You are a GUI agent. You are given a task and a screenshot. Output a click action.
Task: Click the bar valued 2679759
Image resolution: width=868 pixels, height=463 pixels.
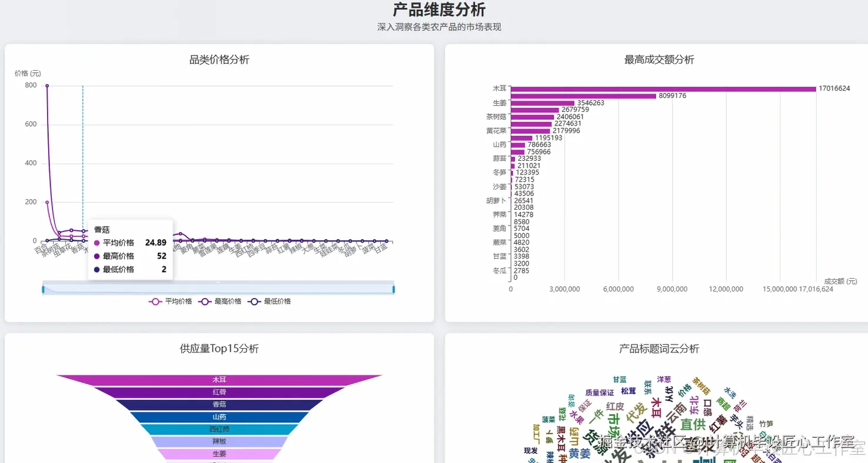535,110
